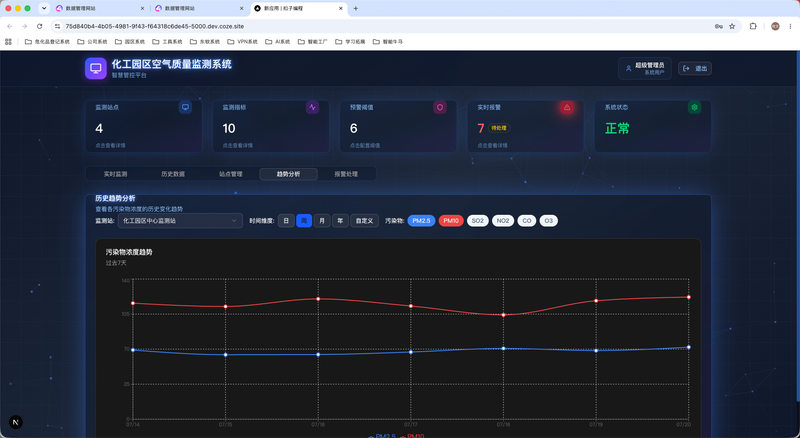
Task: Click the 退出 logout button
Action: (695, 68)
